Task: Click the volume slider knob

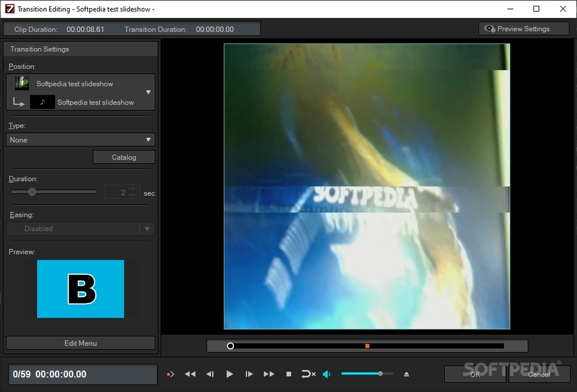Action: (380, 373)
